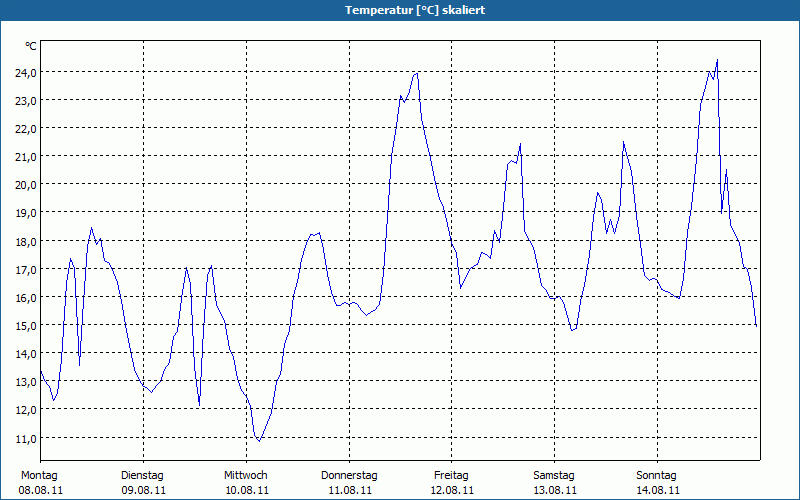Click the Sonntag temperature peak above 24
This screenshot has width=800, height=500.
[x=717, y=60]
